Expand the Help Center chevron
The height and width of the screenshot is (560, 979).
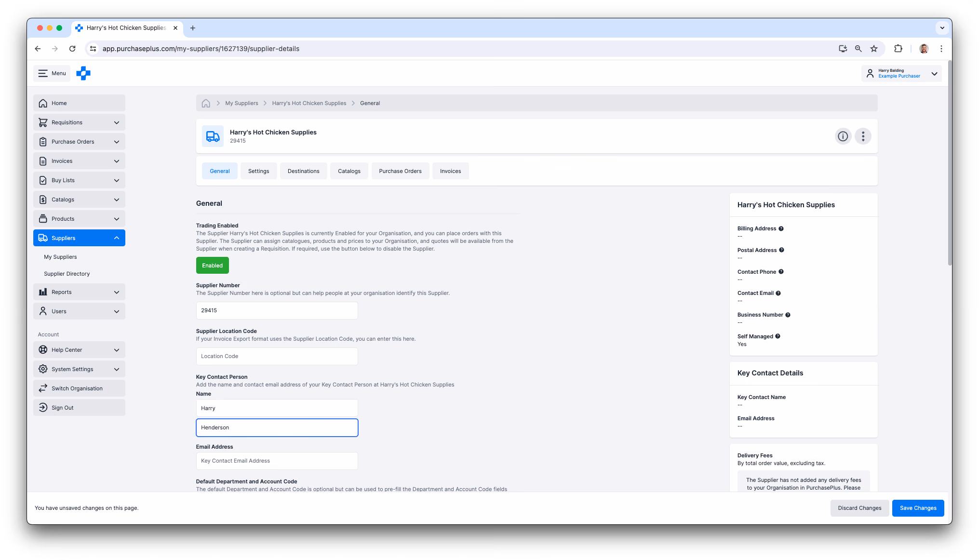(117, 350)
